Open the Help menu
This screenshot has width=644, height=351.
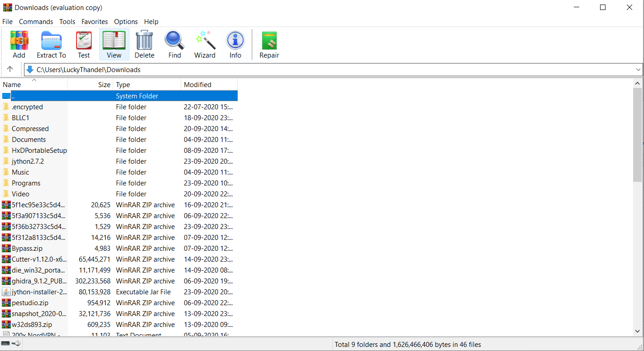[151, 21]
